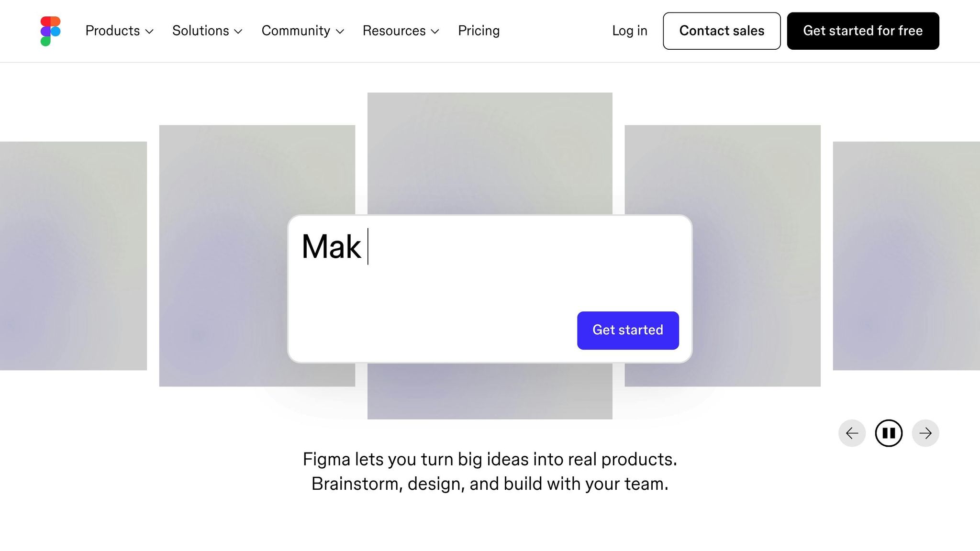
Task: Advance to next carousel slide
Action: click(925, 433)
